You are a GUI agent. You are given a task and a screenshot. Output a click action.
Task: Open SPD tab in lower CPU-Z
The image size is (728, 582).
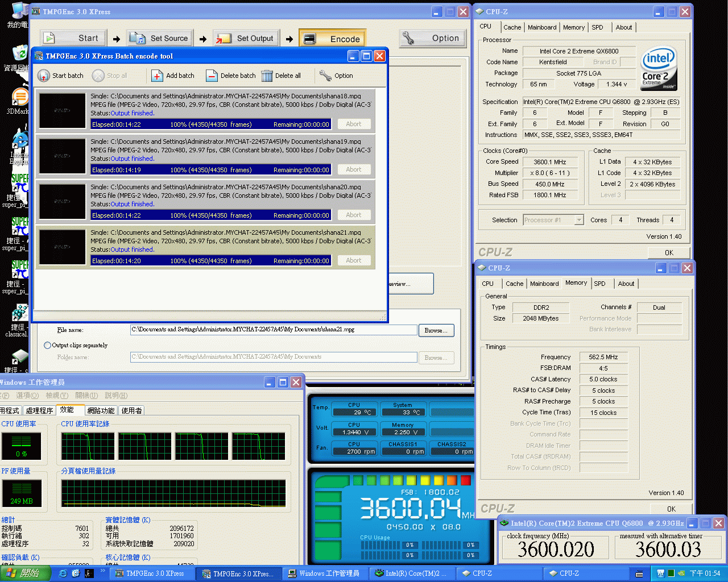[x=600, y=284]
